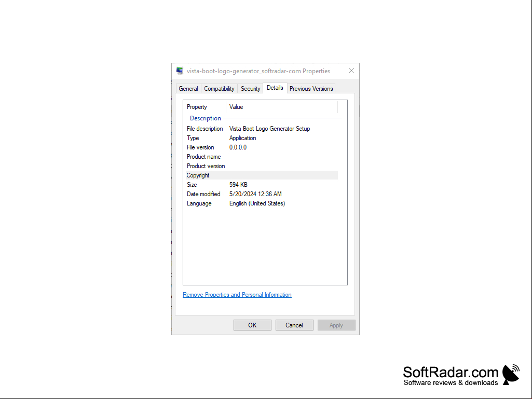The width and height of the screenshot is (532, 399).
Task: Select the highlighted Copyright row
Action: (262, 175)
